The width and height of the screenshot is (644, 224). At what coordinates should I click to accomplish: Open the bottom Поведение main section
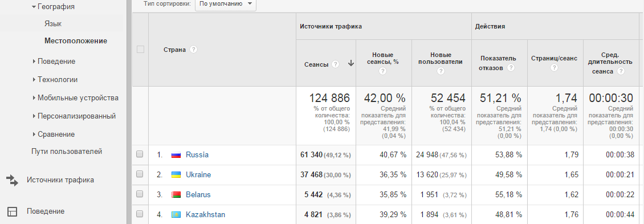[x=46, y=211]
